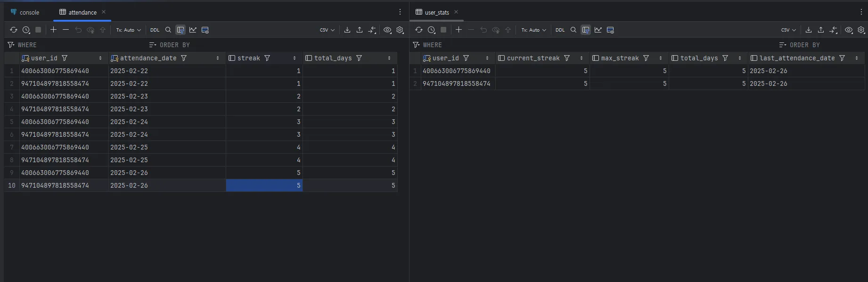Click DDL button in user_stats toolbar
The height and width of the screenshot is (282, 868).
pyautogui.click(x=560, y=30)
